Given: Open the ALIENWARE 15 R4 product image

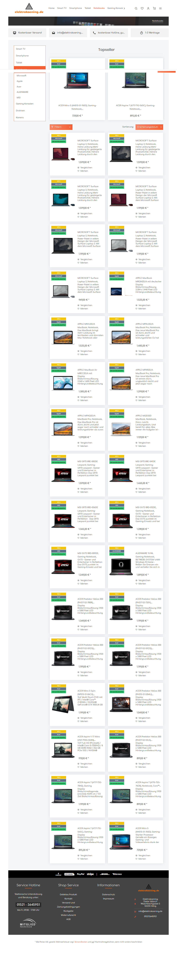Looking at the screenshot, I should (x=121, y=566).
